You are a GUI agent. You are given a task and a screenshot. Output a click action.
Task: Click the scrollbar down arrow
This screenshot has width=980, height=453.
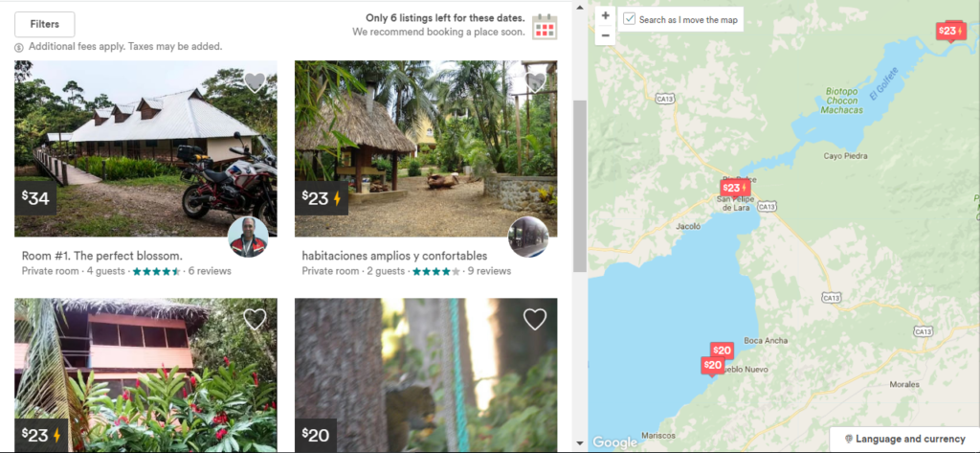(x=580, y=444)
